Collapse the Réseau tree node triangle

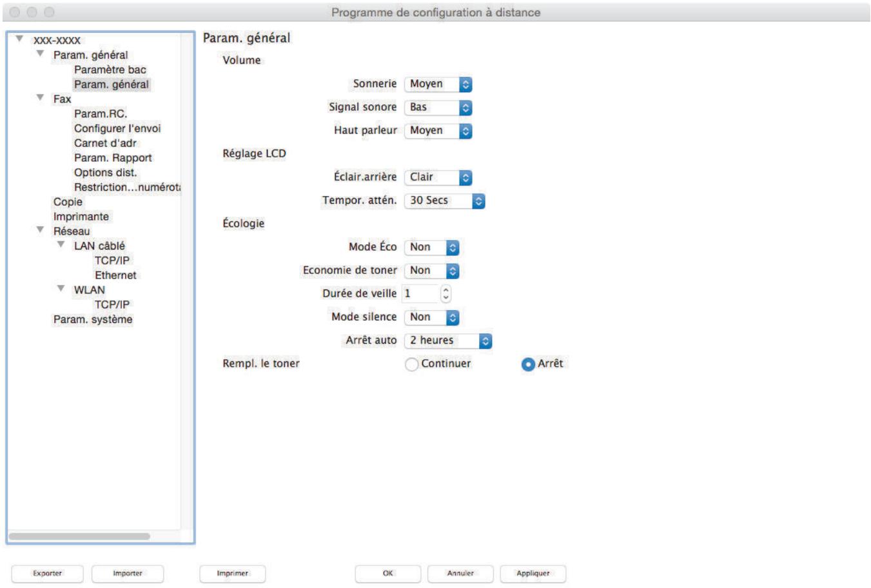pos(40,230)
